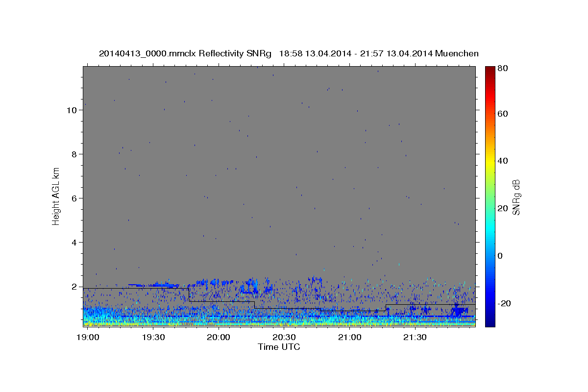
Task: Click the 19:30 time axis tick label
Action: (x=153, y=337)
